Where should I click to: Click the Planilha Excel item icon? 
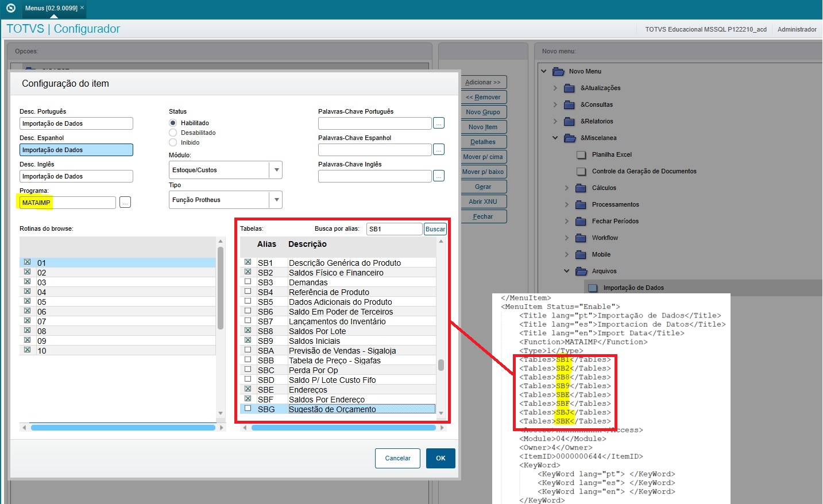click(581, 154)
